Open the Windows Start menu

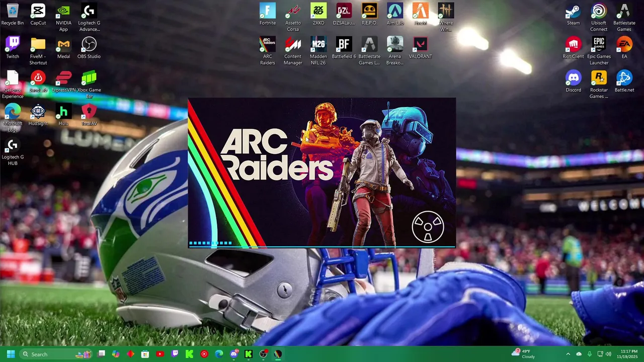pos(11,354)
